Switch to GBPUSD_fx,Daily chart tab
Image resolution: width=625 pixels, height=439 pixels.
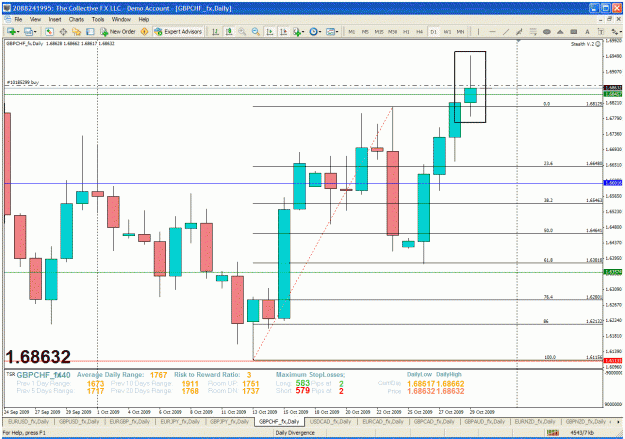(79, 421)
